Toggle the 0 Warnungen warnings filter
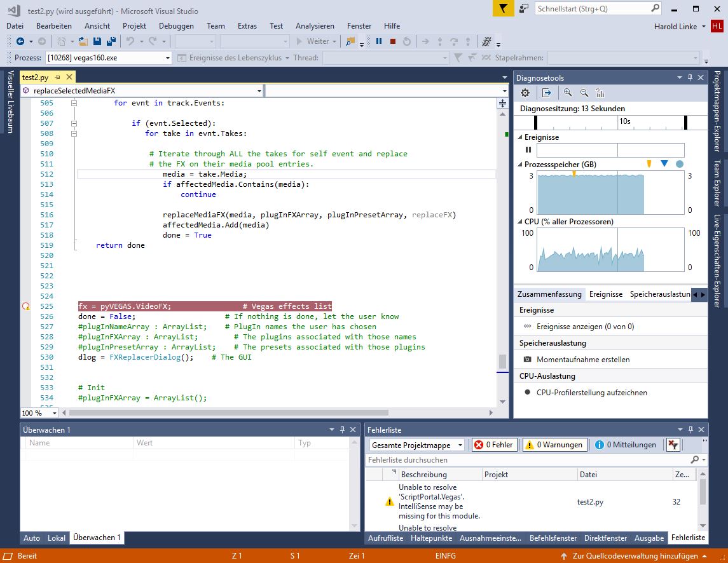728x563 pixels. (554, 445)
